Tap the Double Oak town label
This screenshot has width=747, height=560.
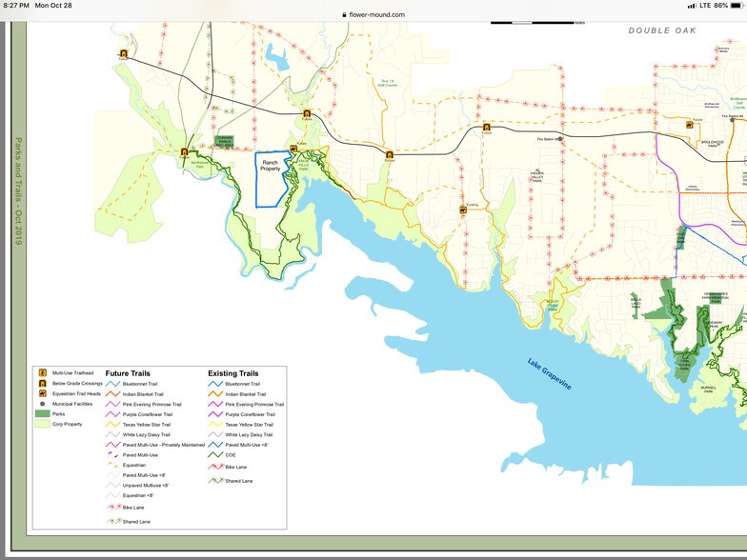662,30
